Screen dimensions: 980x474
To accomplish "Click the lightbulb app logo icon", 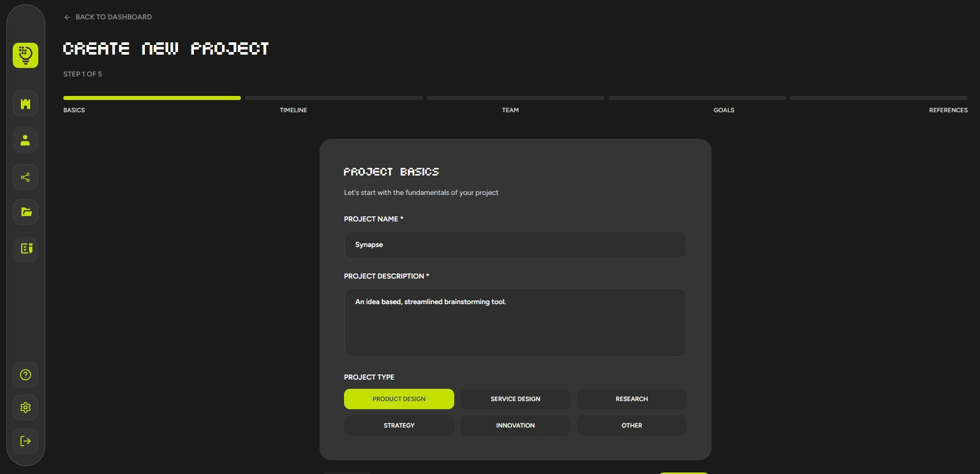I will click(x=26, y=55).
